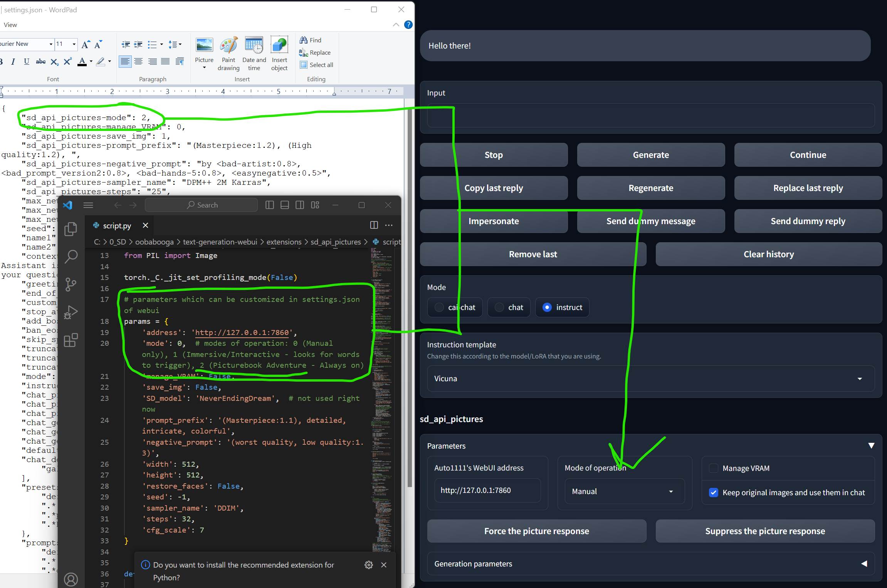This screenshot has height=588, width=887.
Task: Open the View menu in WordPad
Action: (x=10, y=24)
